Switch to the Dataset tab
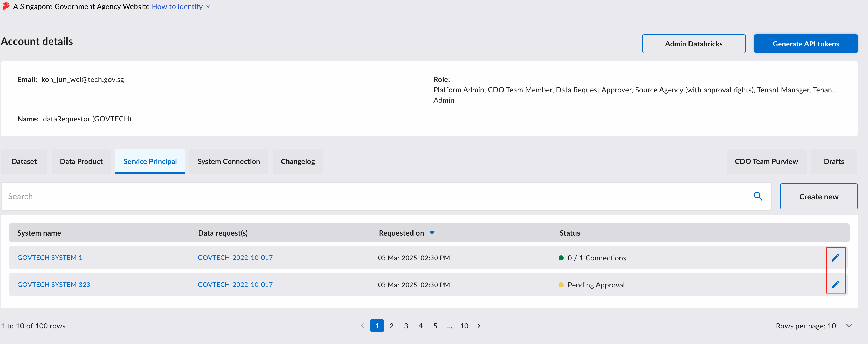868x344 pixels. coord(24,161)
